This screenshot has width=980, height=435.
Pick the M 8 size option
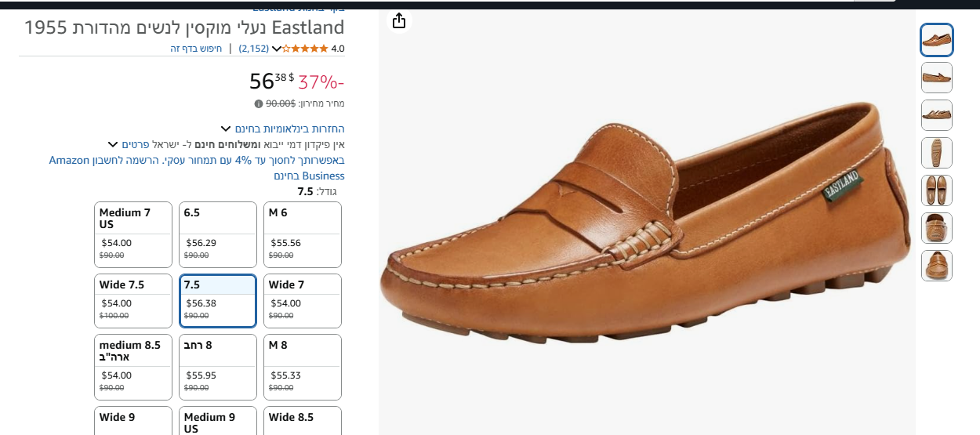(x=303, y=367)
